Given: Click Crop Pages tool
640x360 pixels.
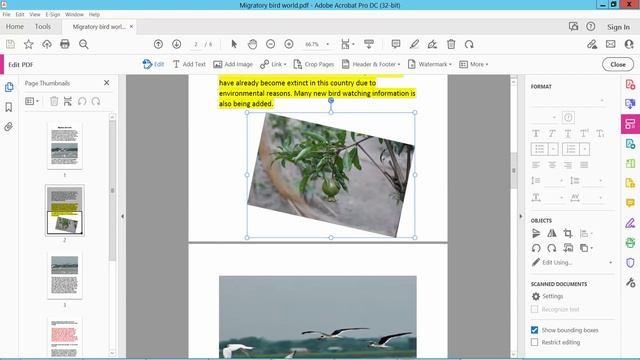Looking at the screenshot, I should click(x=313, y=64).
